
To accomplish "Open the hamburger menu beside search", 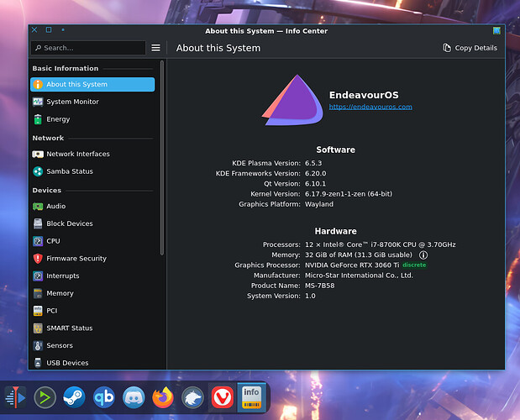I will pos(155,48).
